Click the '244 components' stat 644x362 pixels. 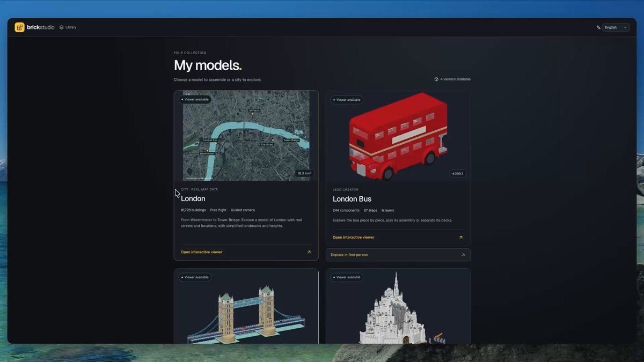[346, 210]
